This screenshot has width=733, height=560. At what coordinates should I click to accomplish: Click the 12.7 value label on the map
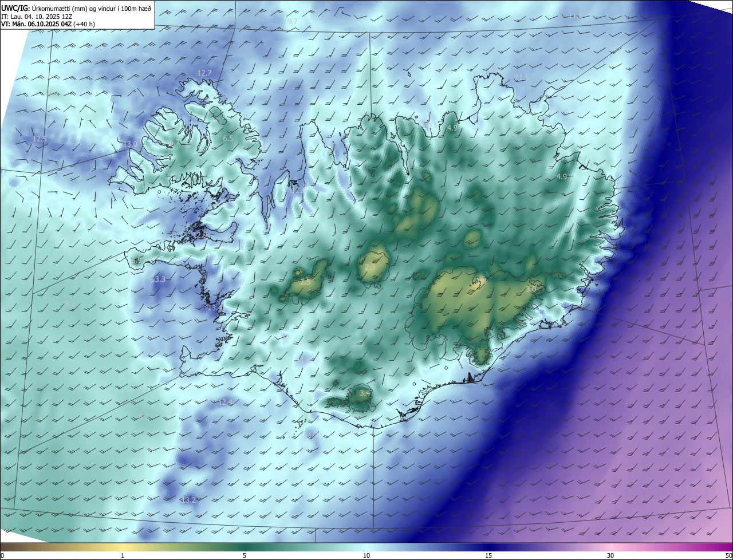(x=204, y=73)
